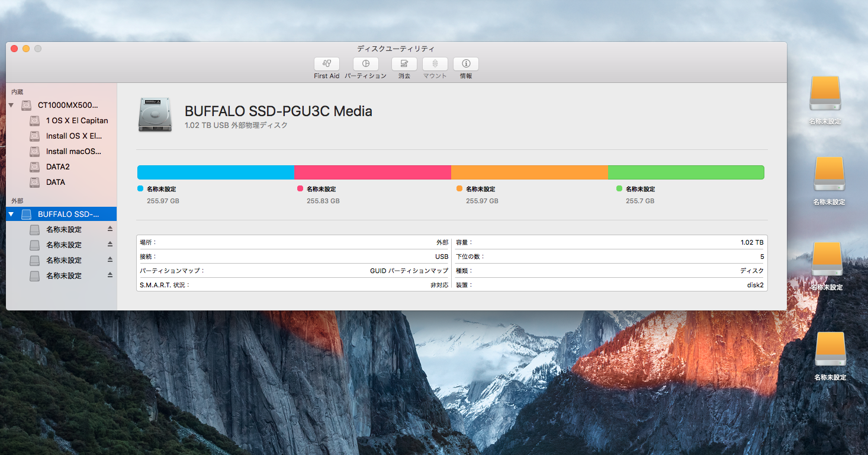Select the top desktop 名称未設定 drive icon
Screen dimensions: 868x455
tap(825, 94)
